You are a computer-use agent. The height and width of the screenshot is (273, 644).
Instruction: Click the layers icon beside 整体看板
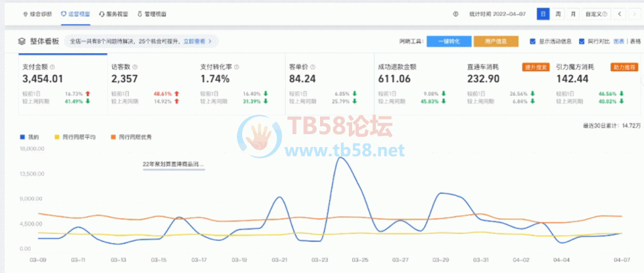pyautogui.click(x=21, y=41)
